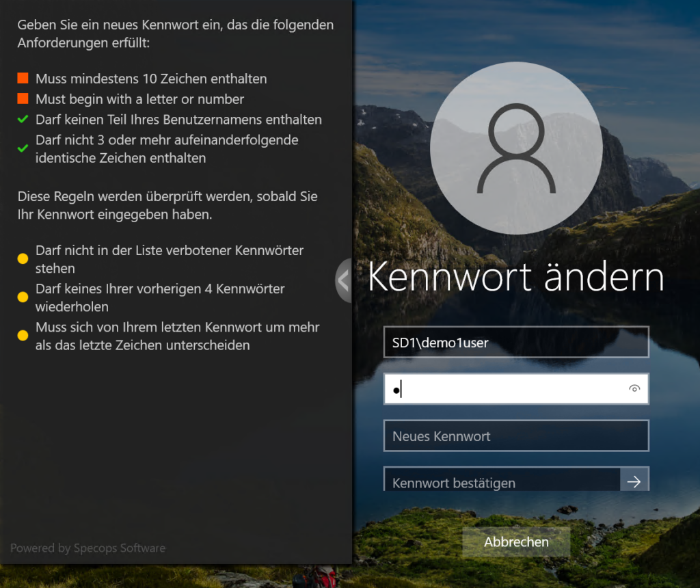Screen dimensions: 700x588
Task: Click the current password field
Action: (516, 389)
